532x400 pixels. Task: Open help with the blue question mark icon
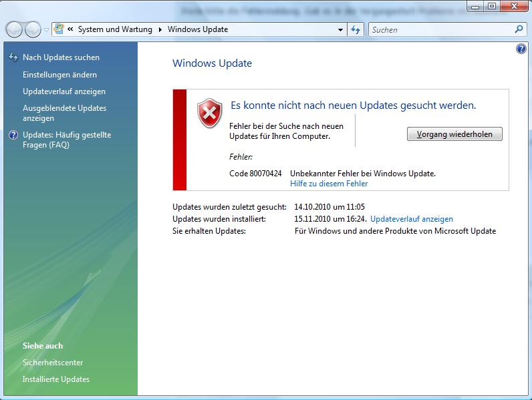coord(521,49)
